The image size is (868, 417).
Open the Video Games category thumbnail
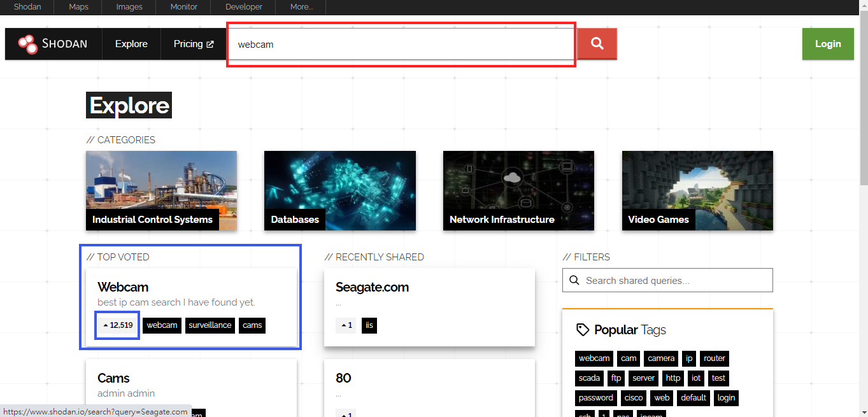(x=697, y=190)
